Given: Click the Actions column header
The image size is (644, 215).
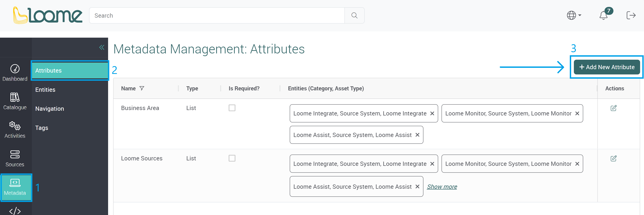Looking at the screenshot, I should pyautogui.click(x=615, y=88).
